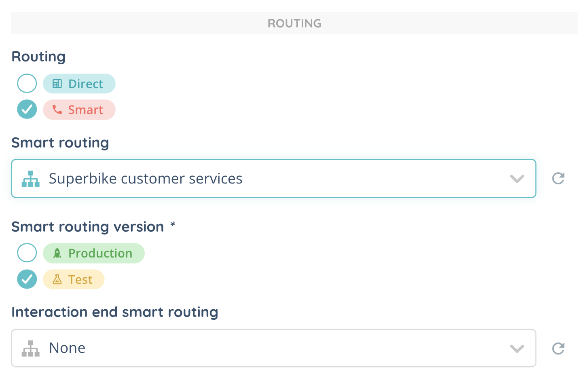This screenshot has height=380, width=588.
Task: Refresh the Interaction end smart routing list
Action: [558, 348]
